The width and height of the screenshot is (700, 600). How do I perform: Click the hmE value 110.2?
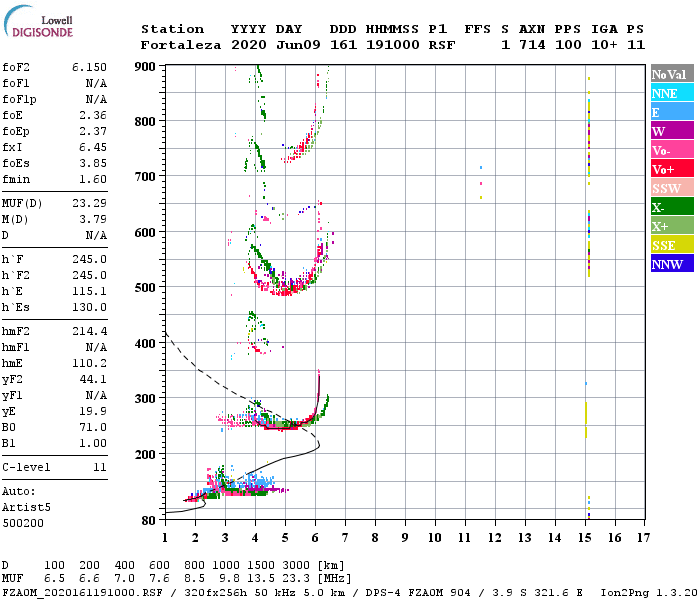coord(89,363)
